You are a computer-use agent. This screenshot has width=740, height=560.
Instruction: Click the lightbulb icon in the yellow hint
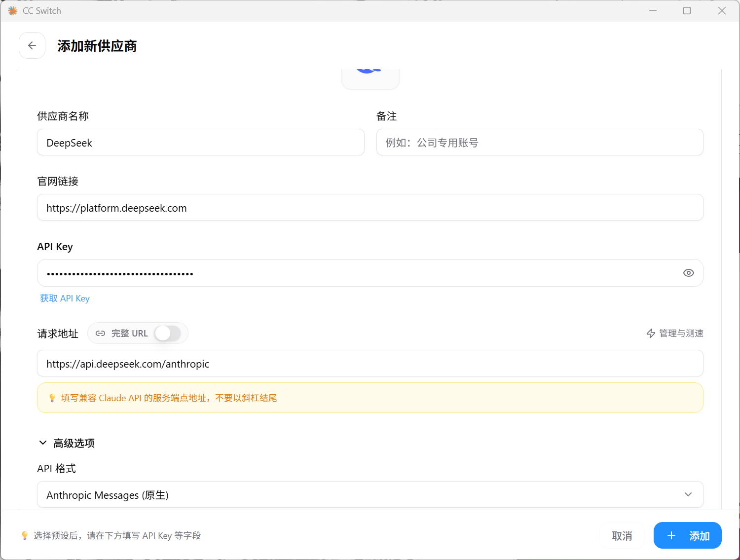pos(52,398)
